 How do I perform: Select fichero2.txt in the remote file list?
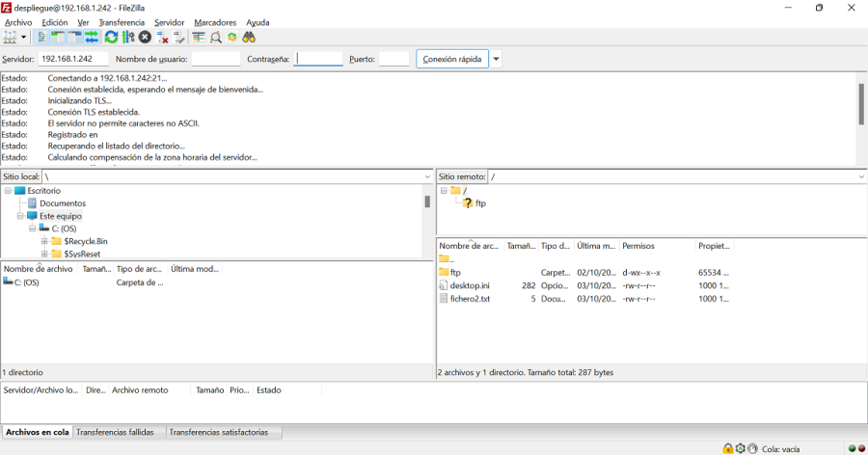470,299
